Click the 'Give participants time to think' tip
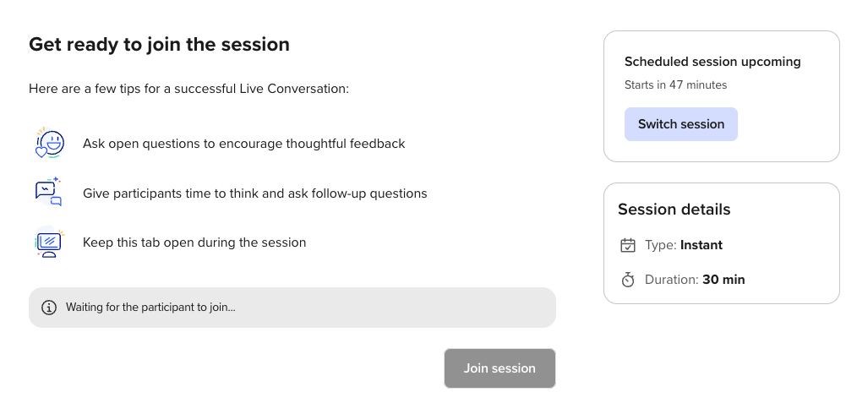This screenshot has height=414, width=868. point(255,193)
